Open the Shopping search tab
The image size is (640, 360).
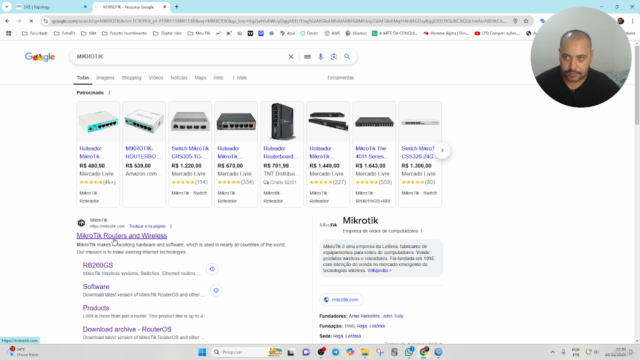point(131,78)
